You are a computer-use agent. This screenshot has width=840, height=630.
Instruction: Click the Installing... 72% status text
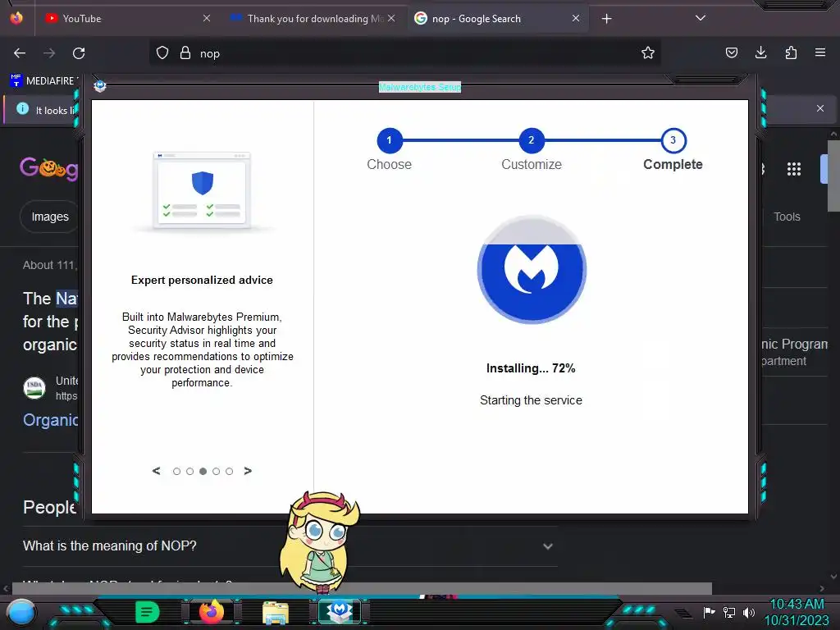coord(531,368)
